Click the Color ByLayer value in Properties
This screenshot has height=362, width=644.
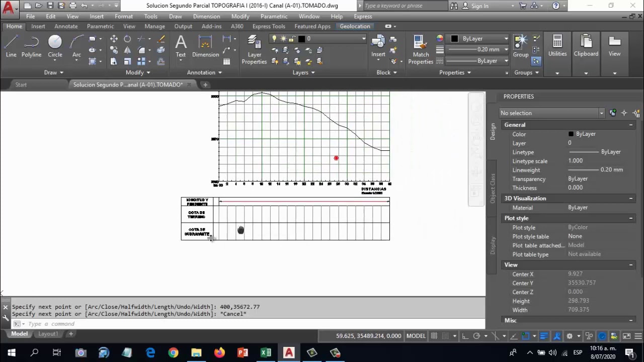(x=586, y=134)
